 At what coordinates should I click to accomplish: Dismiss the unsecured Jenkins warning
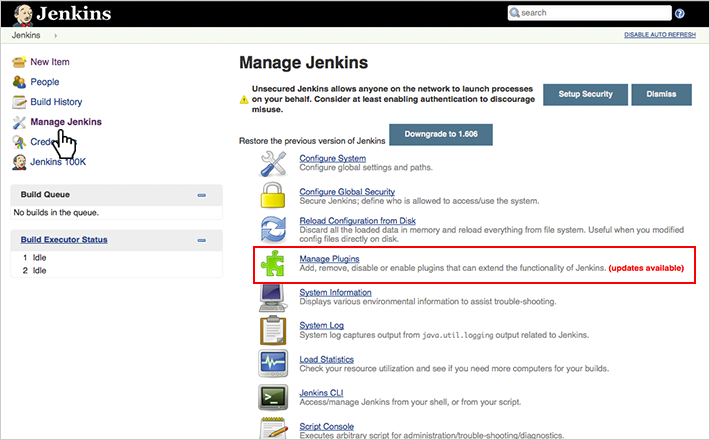tap(661, 94)
